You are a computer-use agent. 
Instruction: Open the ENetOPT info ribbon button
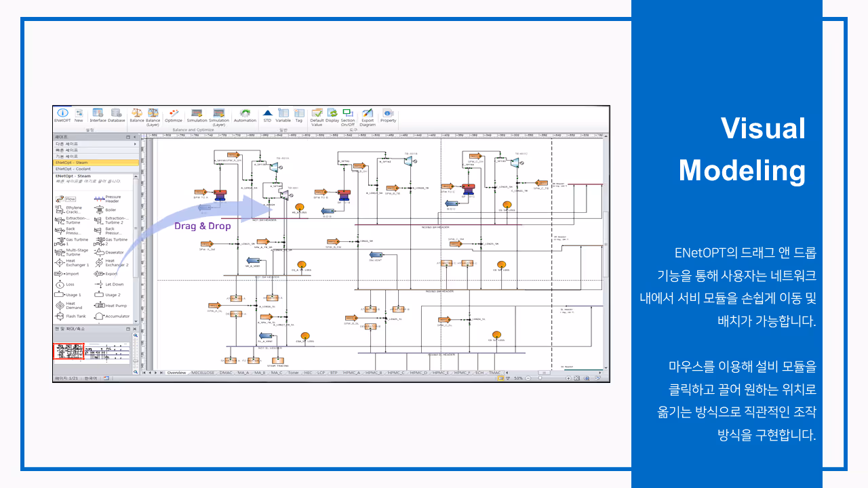[x=62, y=115]
